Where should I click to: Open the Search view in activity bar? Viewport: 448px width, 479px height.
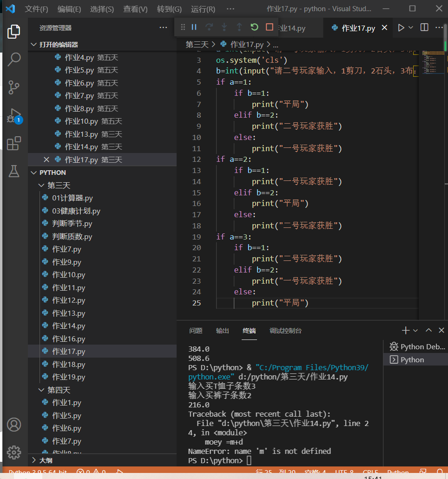(14, 59)
